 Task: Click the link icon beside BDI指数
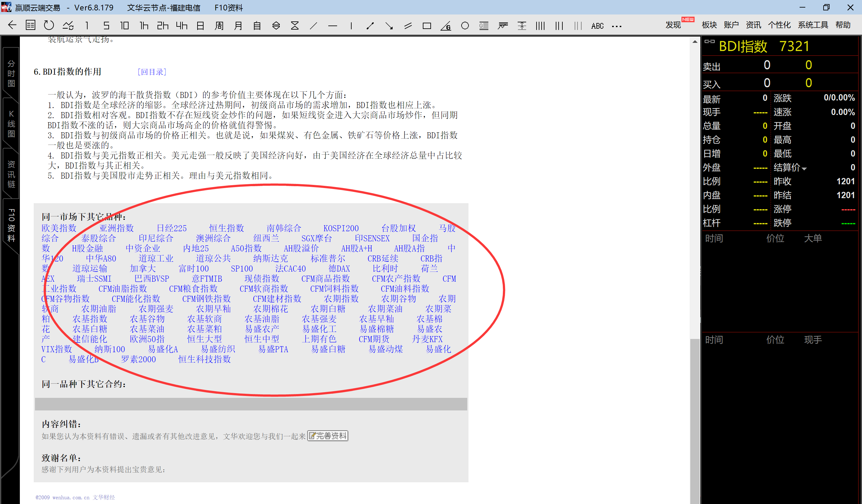click(710, 42)
